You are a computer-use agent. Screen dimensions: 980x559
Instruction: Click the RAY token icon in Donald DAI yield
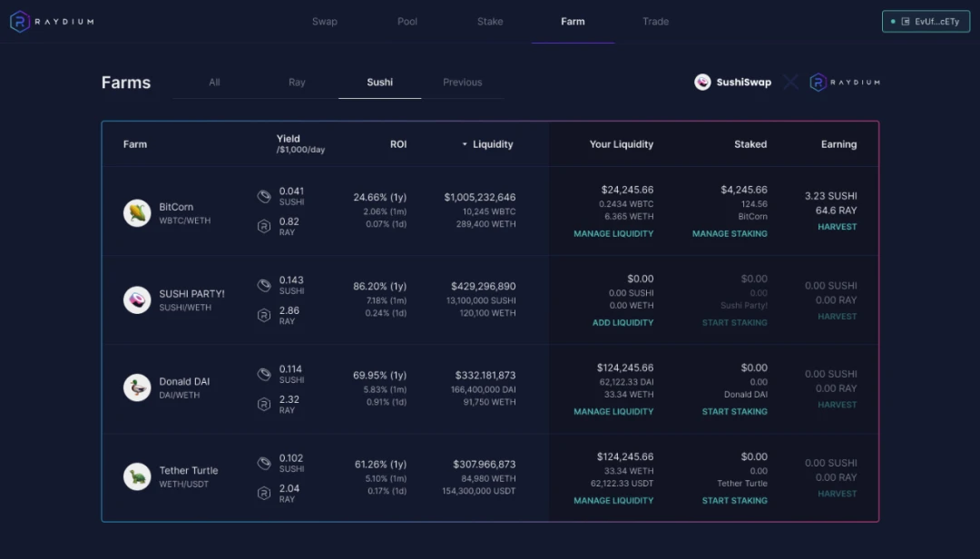pos(264,404)
